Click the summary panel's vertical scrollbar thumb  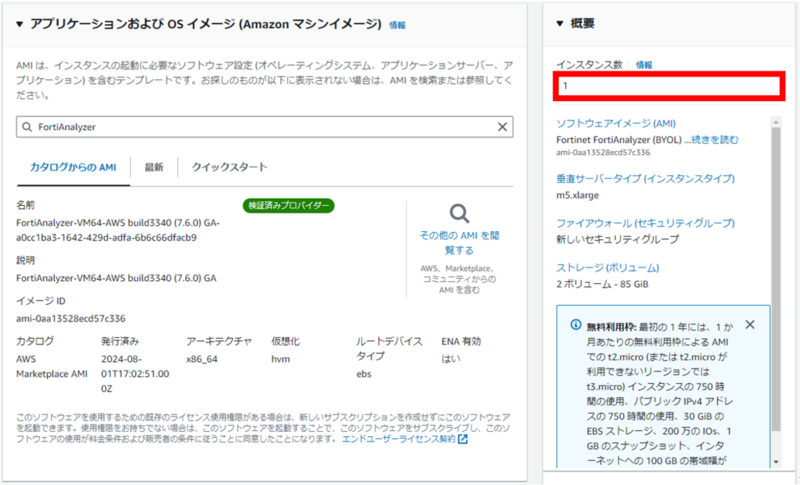pyautogui.click(x=776, y=279)
